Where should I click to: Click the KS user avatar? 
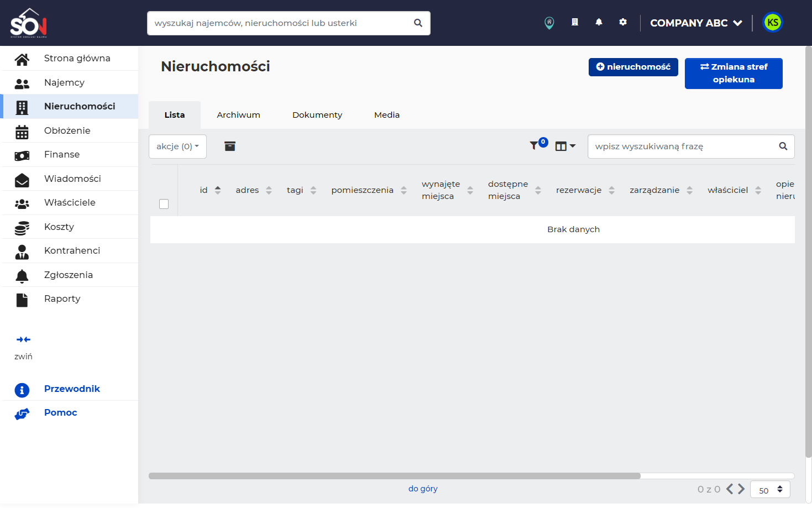point(773,23)
